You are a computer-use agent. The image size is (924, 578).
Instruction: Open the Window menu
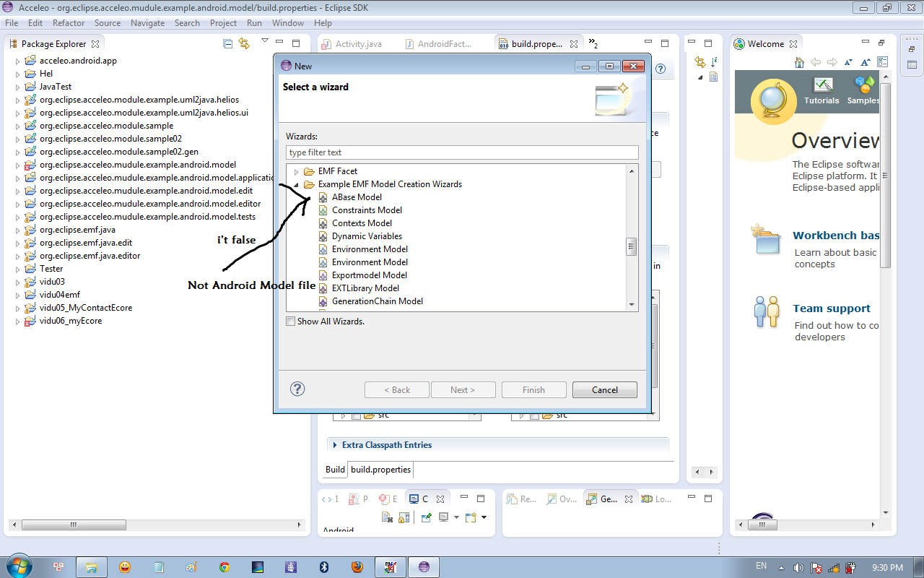287,23
